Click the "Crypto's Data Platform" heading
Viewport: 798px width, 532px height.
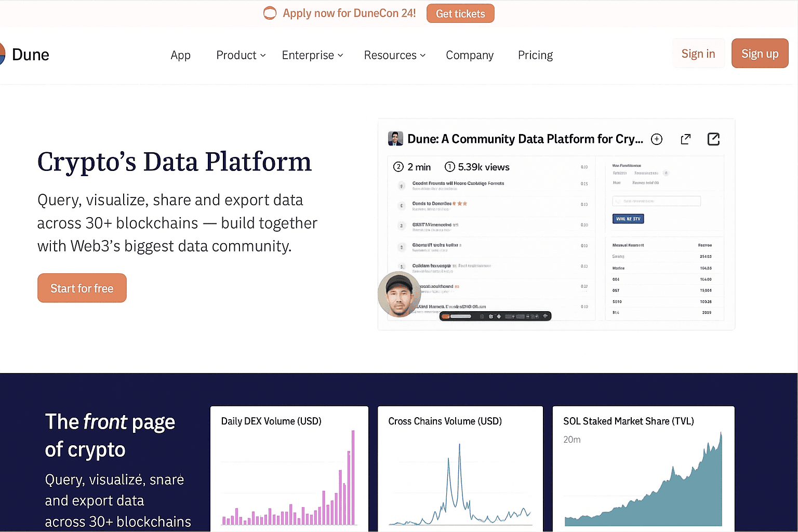175,162
